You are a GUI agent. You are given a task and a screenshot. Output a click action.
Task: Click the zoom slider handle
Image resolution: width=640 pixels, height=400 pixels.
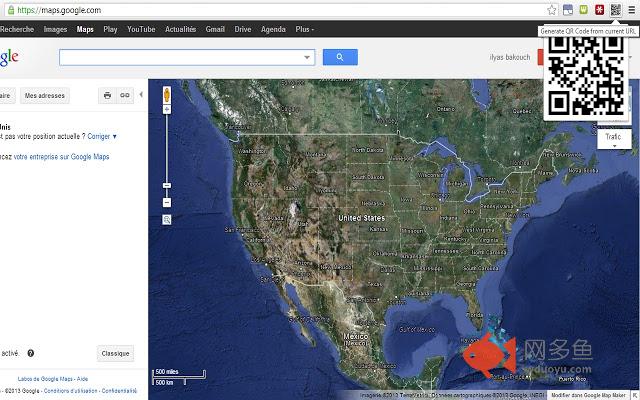click(x=167, y=186)
